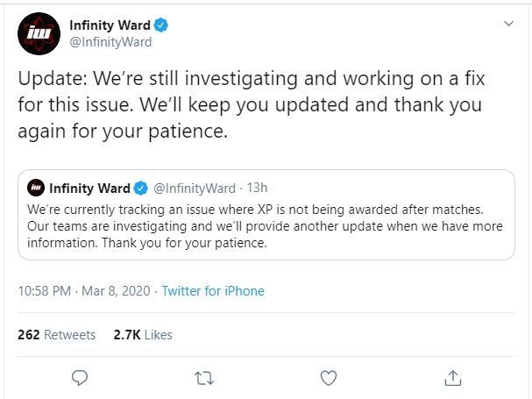This screenshot has width=532, height=399.
Task: Click the @InfinityWard handle in quoted tweet
Action: click(194, 189)
